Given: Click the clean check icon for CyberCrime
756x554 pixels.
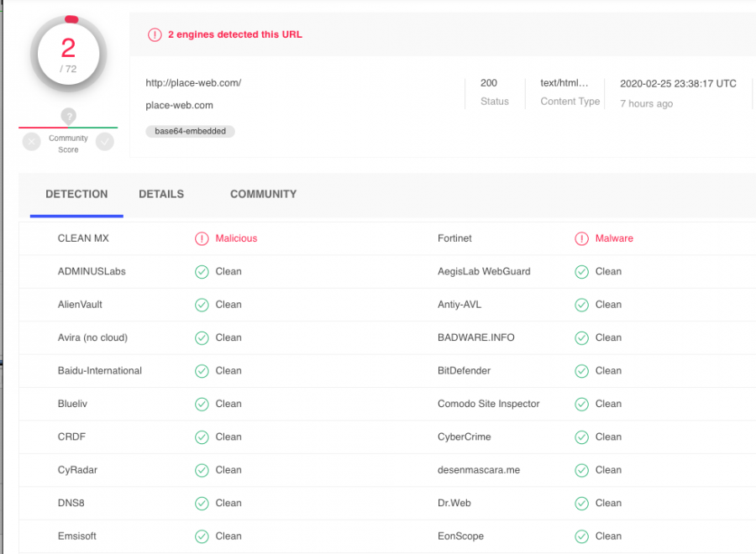Looking at the screenshot, I should pyautogui.click(x=581, y=437).
